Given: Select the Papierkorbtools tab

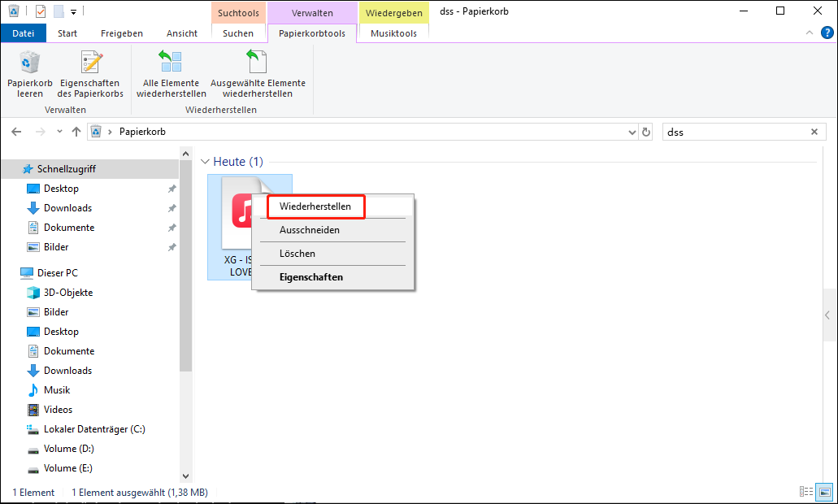Looking at the screenshot, I should click(312, 33).
